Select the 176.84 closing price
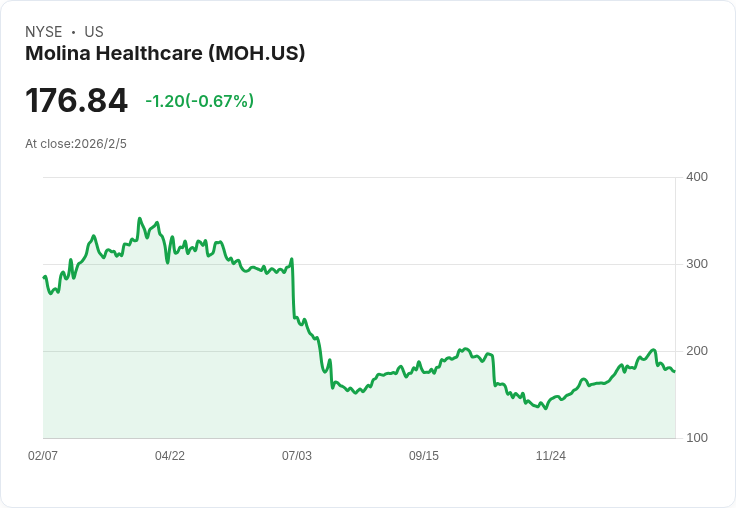The height and width of the screenshot is (508, 736). click(x=77, y=101)
